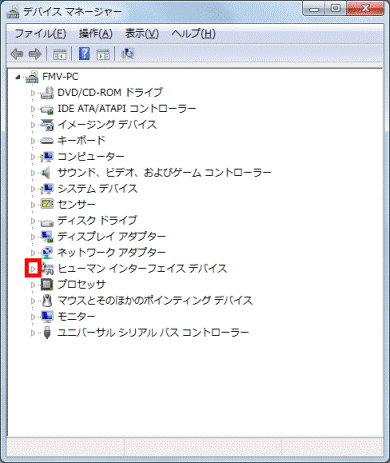Click the action pane toolbar icon
Viewport: 390px width, 463px height.
tap(103, 54)
